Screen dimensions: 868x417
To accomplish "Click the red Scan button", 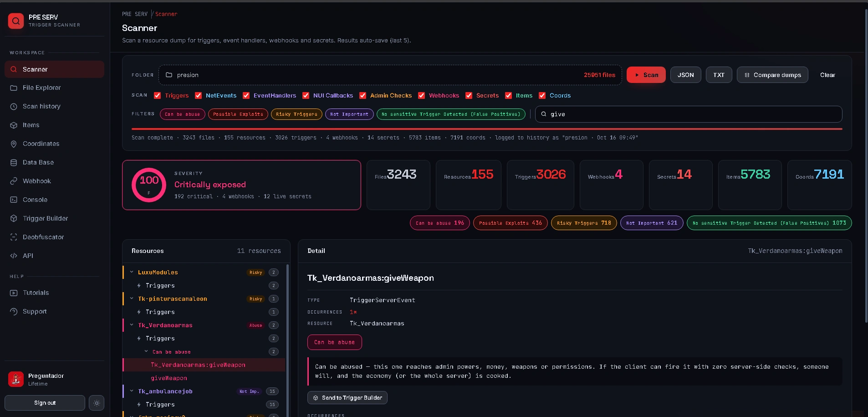I will click(x=646, y=75).
